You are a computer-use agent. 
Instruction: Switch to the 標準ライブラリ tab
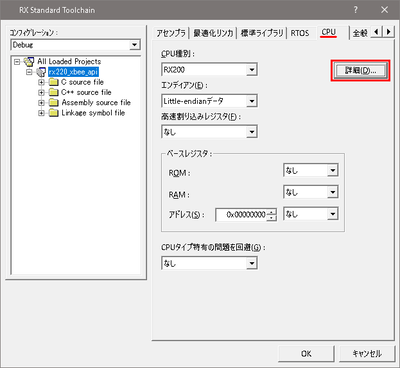[262, 33]
